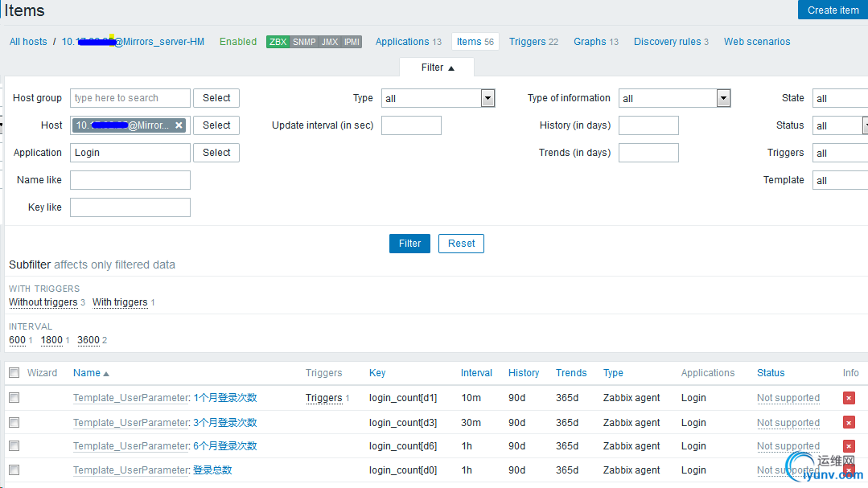Open the State dropdown
This screenshot has width=868, height=488.
(840, 99)
